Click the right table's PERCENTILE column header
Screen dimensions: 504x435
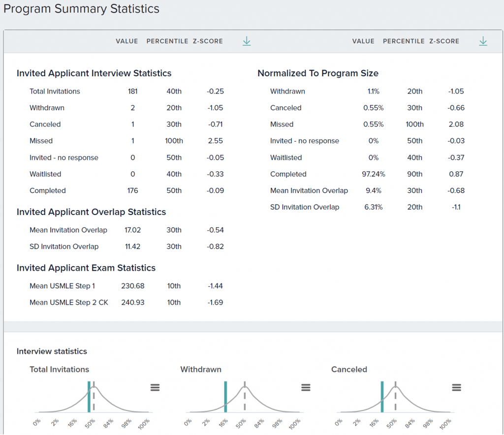404,41
